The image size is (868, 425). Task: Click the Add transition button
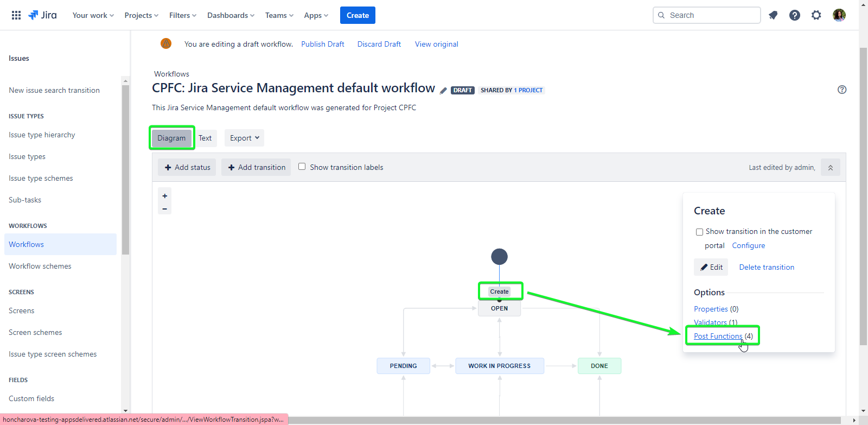(x=256, y=167)
